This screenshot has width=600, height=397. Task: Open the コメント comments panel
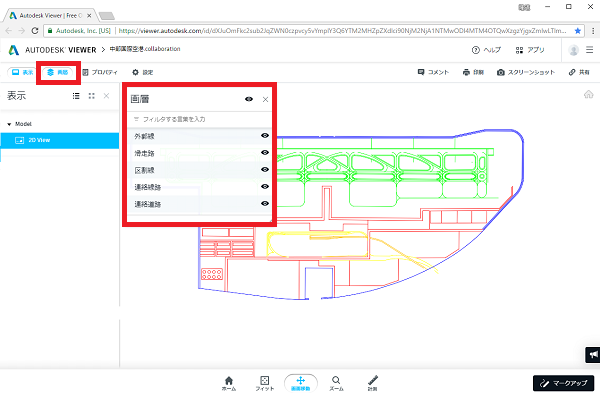click(433, 72)
